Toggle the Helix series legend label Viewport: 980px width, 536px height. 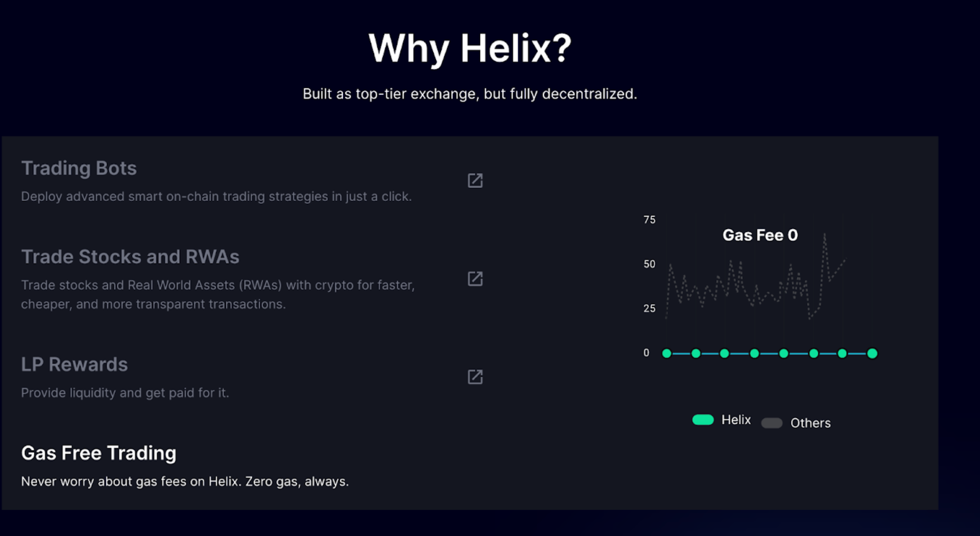[x=736, y=420]
